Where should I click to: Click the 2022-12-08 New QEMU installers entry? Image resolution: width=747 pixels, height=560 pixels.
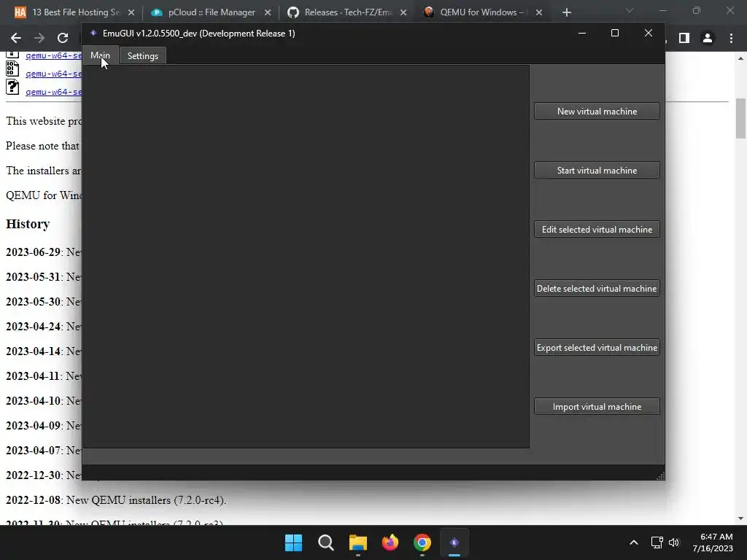pyautogui.click(x=116, y=500)
